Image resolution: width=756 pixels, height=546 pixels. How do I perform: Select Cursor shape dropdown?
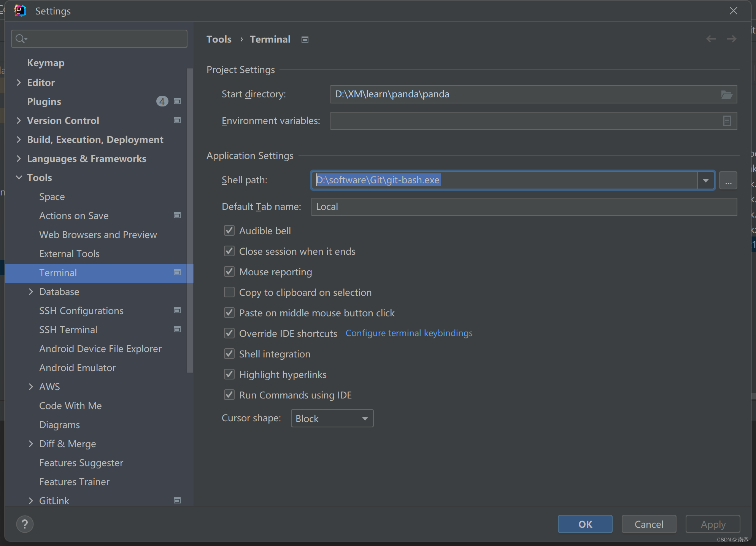coord(332,418)
